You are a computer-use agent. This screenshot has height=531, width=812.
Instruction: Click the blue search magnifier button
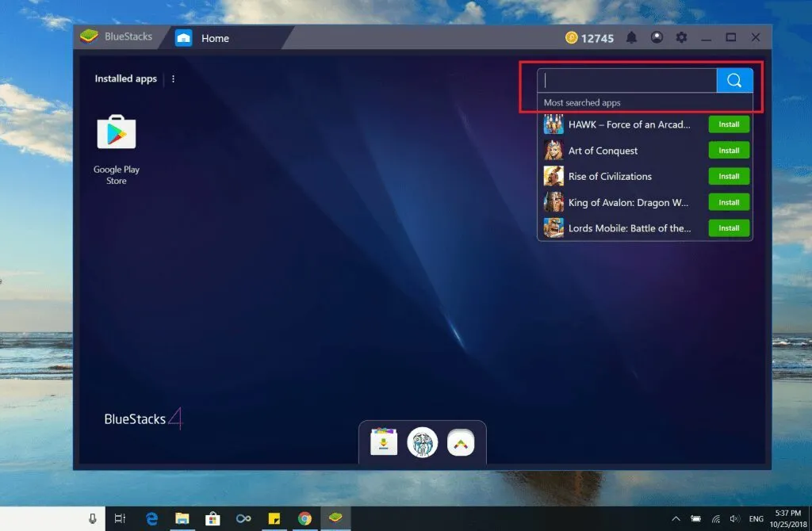pyautogui.click(x=734, y=80)
